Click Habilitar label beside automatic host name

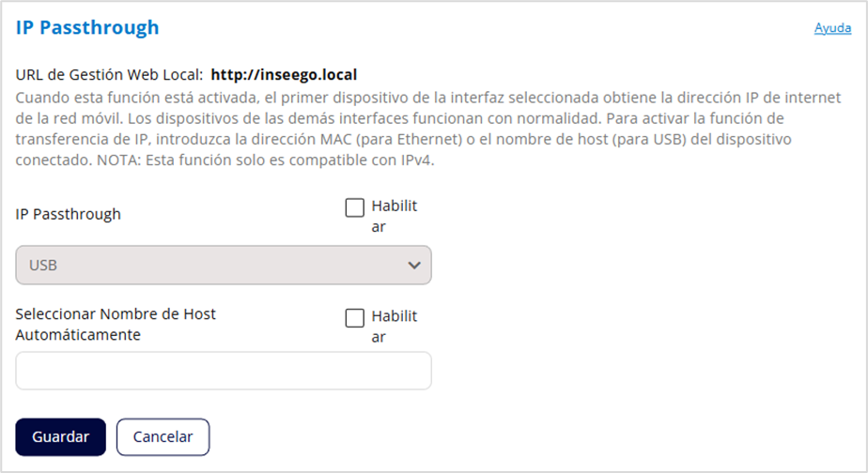(x=393, y=326)
